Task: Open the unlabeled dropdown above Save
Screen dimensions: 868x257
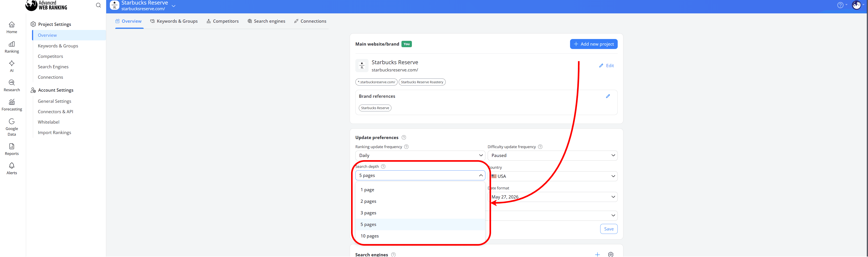Action: coord(552,215)
